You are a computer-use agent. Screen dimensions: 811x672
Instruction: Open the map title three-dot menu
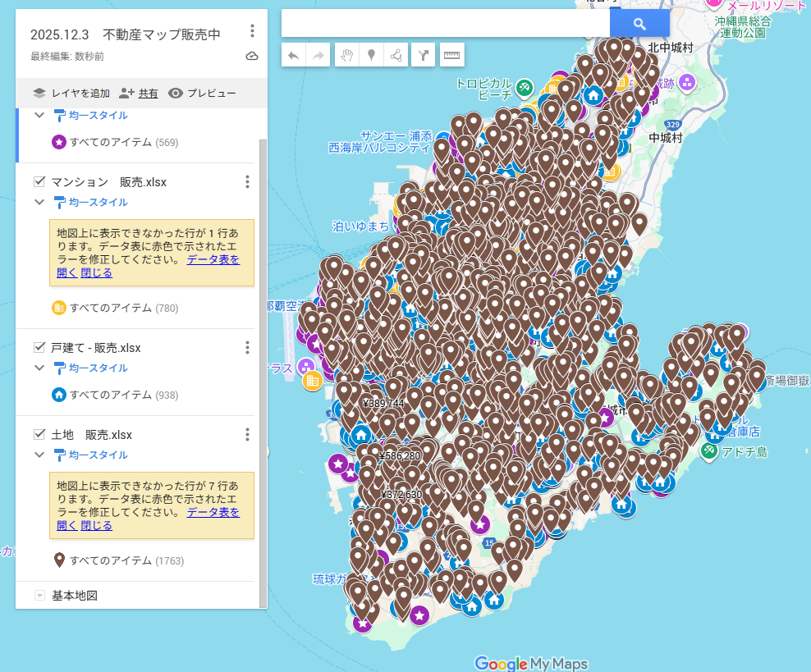(252, 32)
